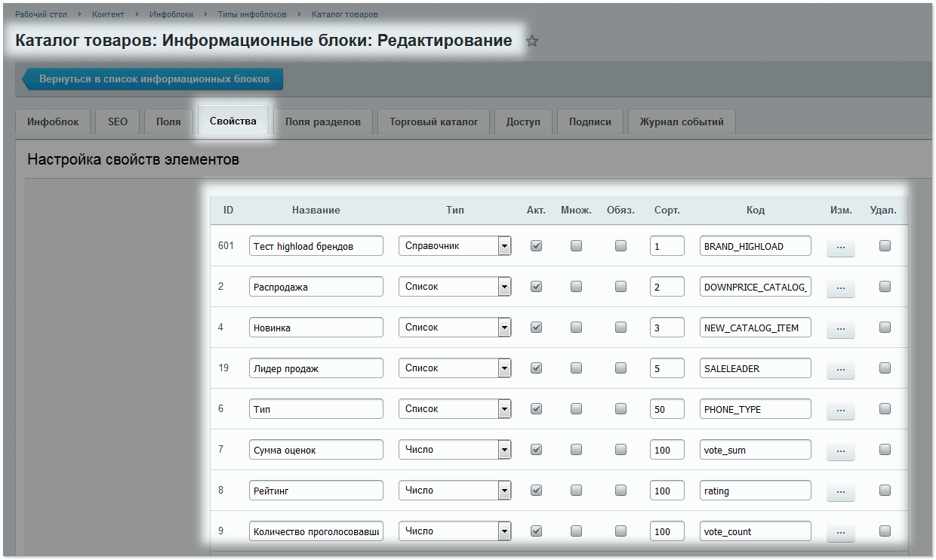Toggle required checkbox for Рейтинг row
This screenshot has height=560, width=936.
pyautogui.click(x=620, y=490)
